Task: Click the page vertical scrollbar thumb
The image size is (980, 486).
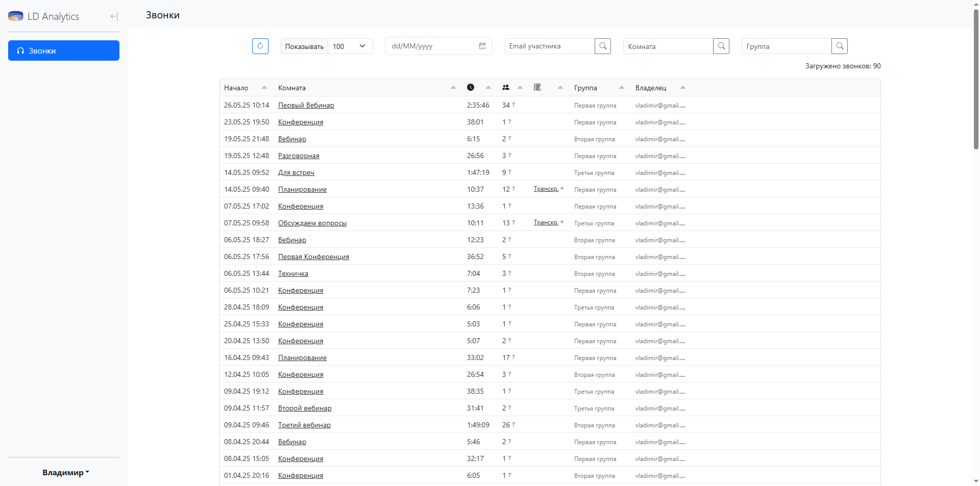Action: click(976, 79)
